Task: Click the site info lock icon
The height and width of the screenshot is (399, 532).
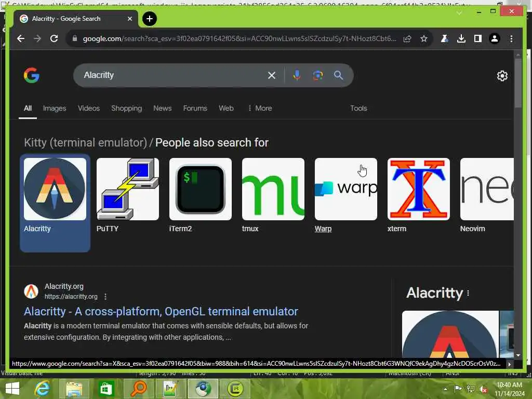Action: click(x=75, y=38)
